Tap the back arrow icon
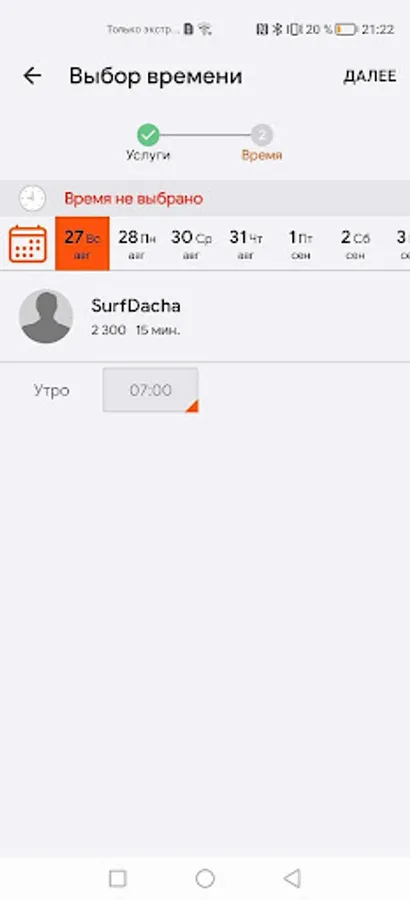 32,76
